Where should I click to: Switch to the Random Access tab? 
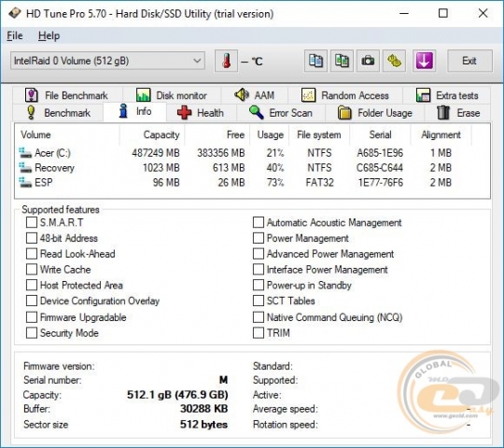(345, 95)
